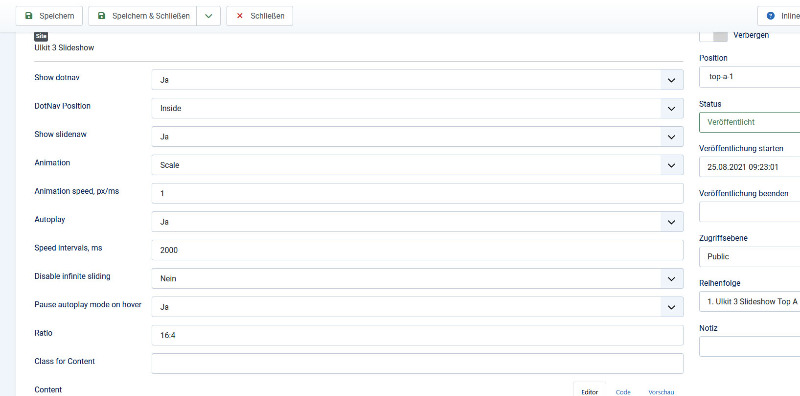This screenshot has height=396, width=800.
Task: Open the Status dropdown Veröffentlicht
Action: 749,122
